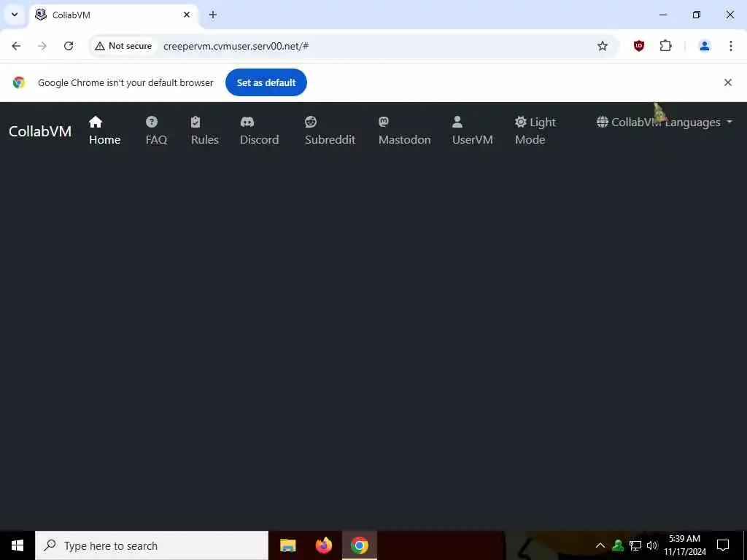Screen dimensions: 747x560
Task: Visit the Discord link in navbar
Action: tap(259, 131)
